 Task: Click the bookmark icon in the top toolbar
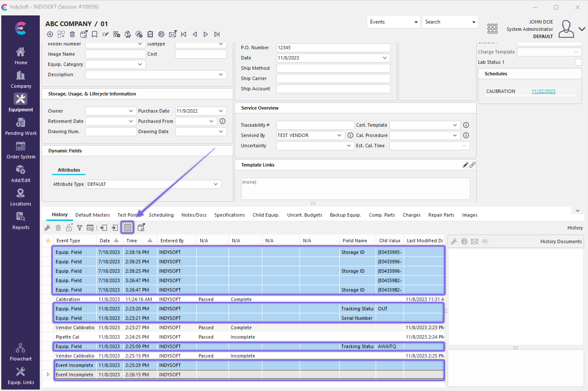pos(95,34)
